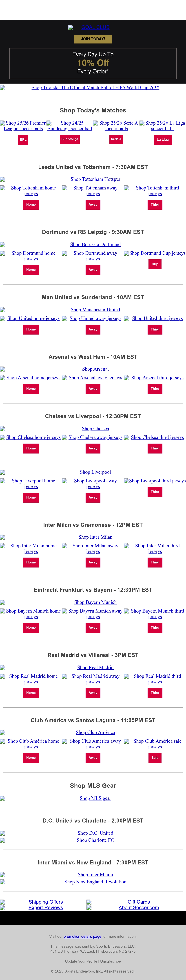Open the Trionda World Cup match ball link
Screen dimensions: 186x980
coord(95,87)
